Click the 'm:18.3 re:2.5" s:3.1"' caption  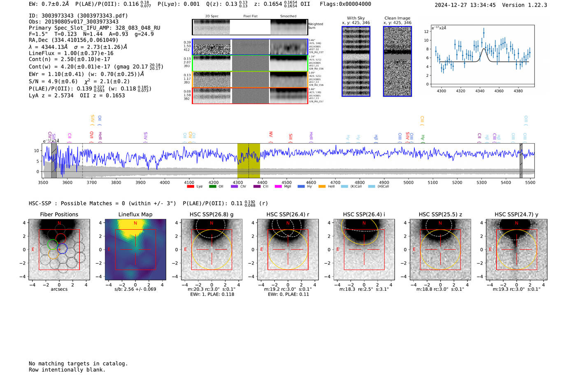(x=364, y=289)
